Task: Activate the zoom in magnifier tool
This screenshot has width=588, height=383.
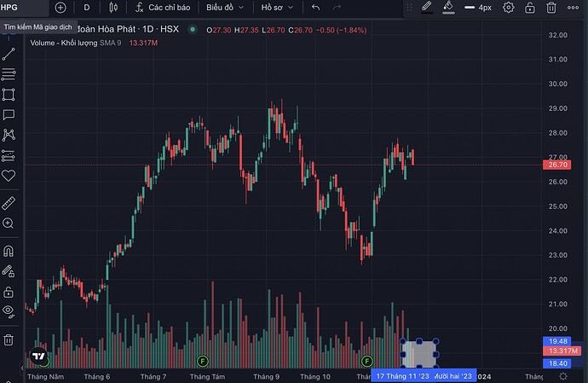Action: click(x=9, y=223)
